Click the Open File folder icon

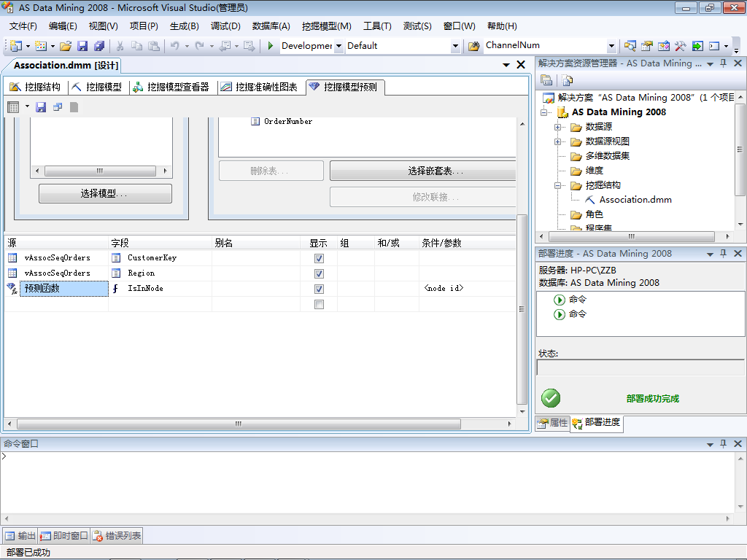(x=66, y=46)
